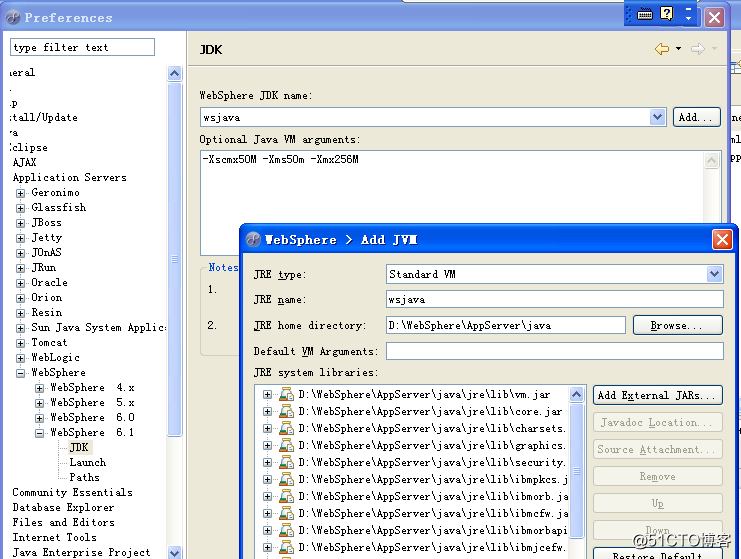Click the JRE home directory field
Screen dimensions: 741x559
506,325
